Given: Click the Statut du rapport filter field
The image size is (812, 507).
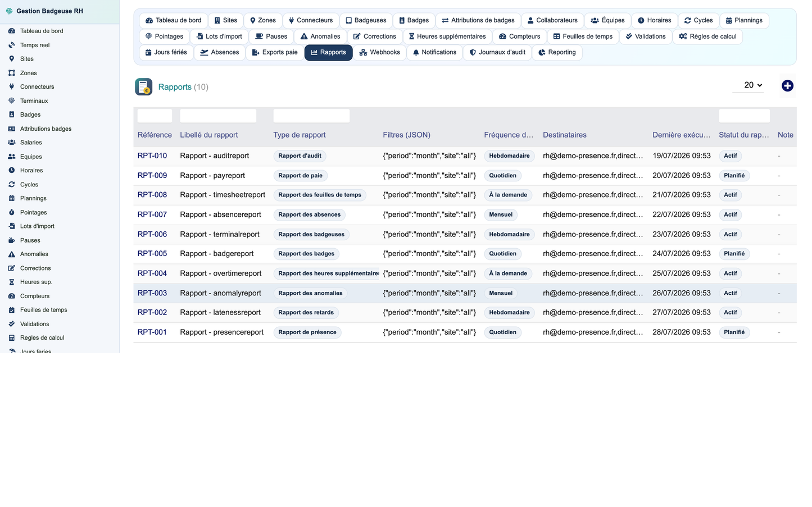Looking at the screenshot, I should [x=745, y=116].
